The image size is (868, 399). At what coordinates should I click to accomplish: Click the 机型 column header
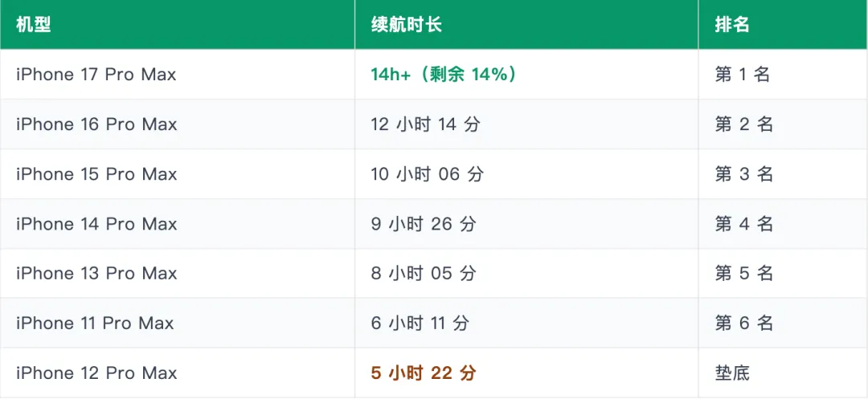point(177,25)
